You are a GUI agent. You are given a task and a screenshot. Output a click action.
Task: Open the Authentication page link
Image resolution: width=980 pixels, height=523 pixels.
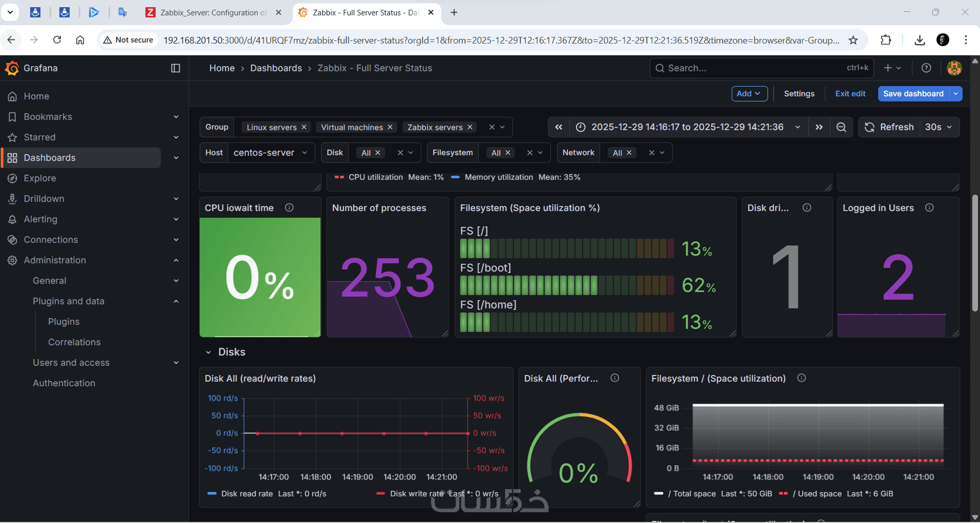[x=64, y=383]
